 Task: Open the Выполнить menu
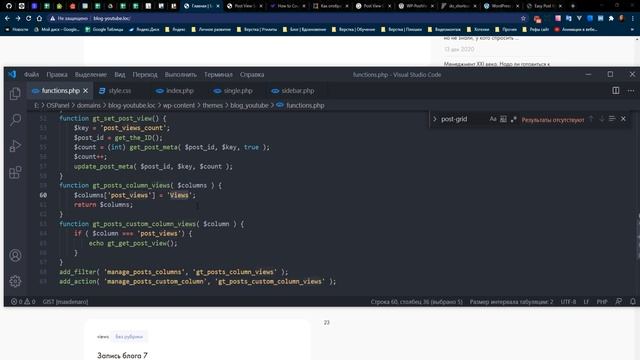[x=180, y=75]
